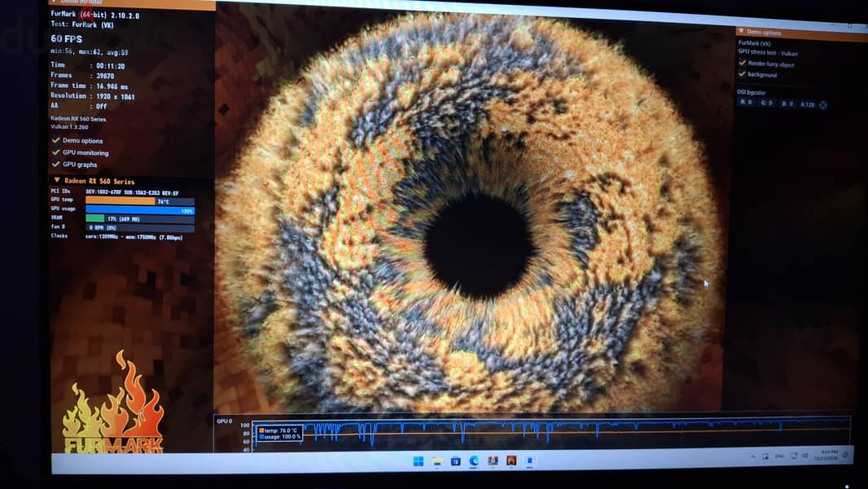Viewport: 868px width, 489px height.
Task: Toggle the GPU monitoring checkbox
Action: 55,152
